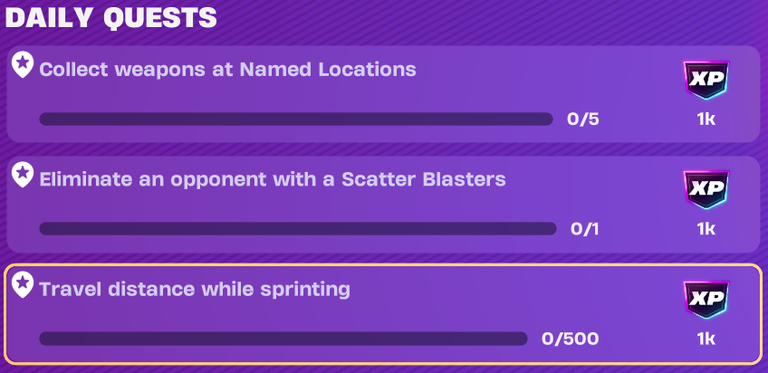This screenshot has height=373, width=768.
Task: Click the Scatter Blasters elimination progress bar
Action: [x=298, y=229]
